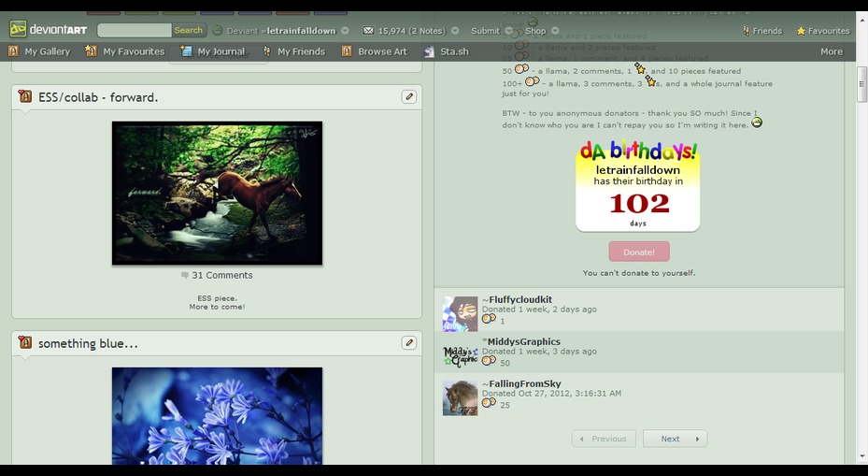The height and width of the screenshot is (476, 868).
Task: Open the dropdown arrow next to letrainfalldown
Action: [x=345, y=31]
